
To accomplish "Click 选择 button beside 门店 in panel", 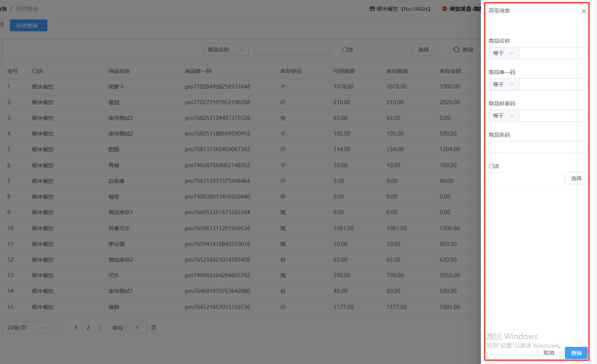I will click(x=576, y=178).
